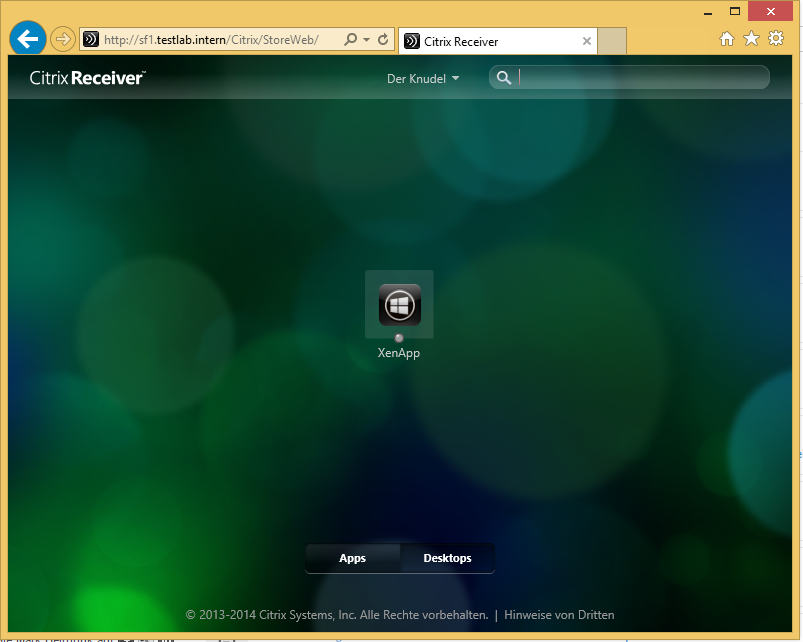
Task: Switch to the Apps tab
Action: pos(352,558)
